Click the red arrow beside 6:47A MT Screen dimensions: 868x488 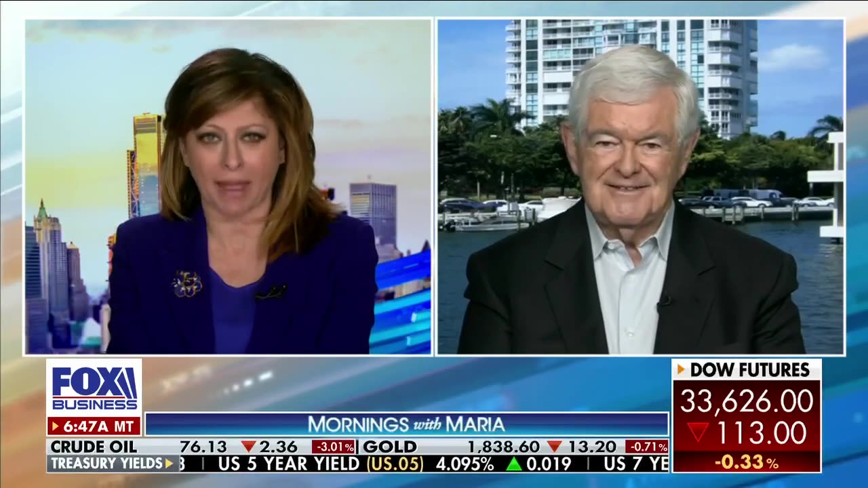[57, 426]
